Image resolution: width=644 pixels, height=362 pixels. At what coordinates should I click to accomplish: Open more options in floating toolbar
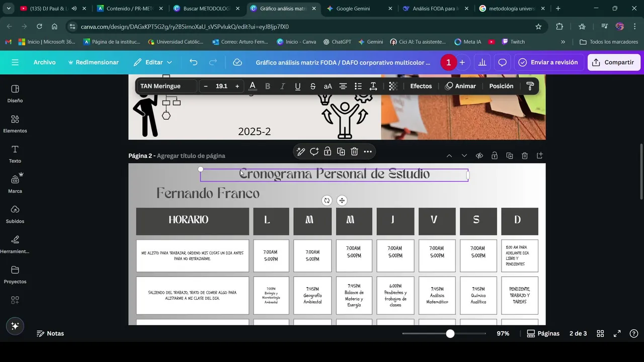tap(368, 151)
